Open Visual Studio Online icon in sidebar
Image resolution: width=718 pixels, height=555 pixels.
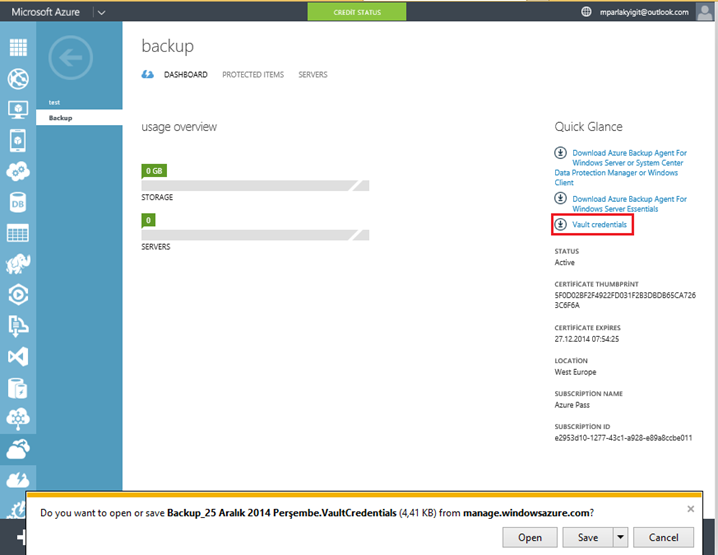click(x=18, y=357)
